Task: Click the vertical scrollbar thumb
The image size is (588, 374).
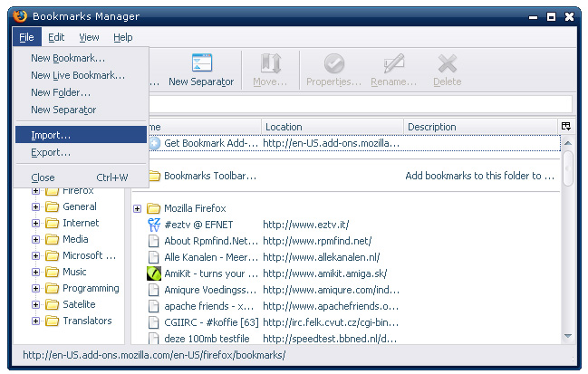Action: [x=568, y=168]
